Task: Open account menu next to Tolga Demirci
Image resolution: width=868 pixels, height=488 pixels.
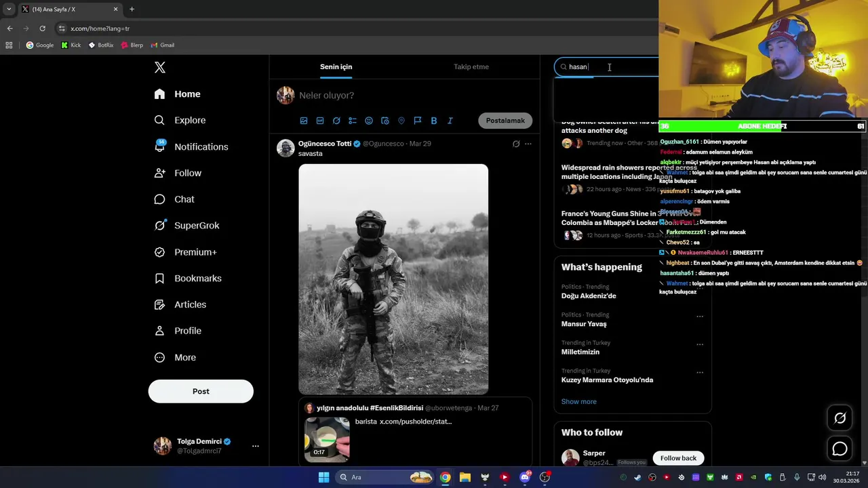Action: [x=256, y=446]
